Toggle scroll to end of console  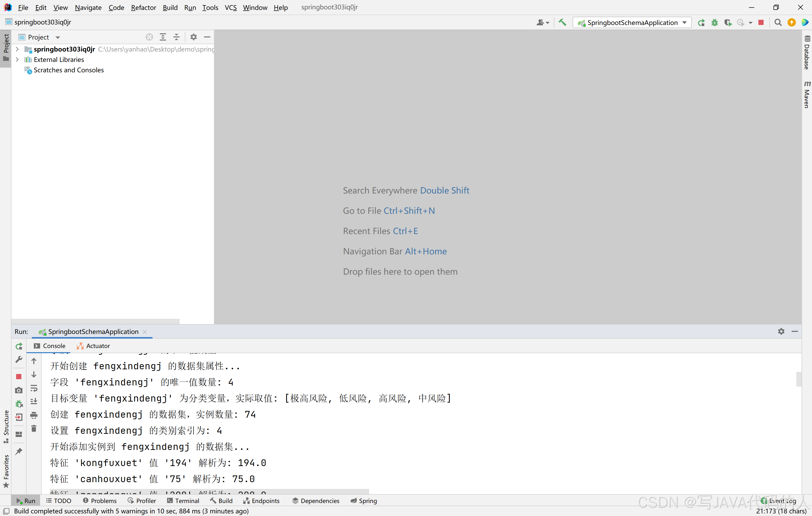pyautogui.click(x=34, y=402)
